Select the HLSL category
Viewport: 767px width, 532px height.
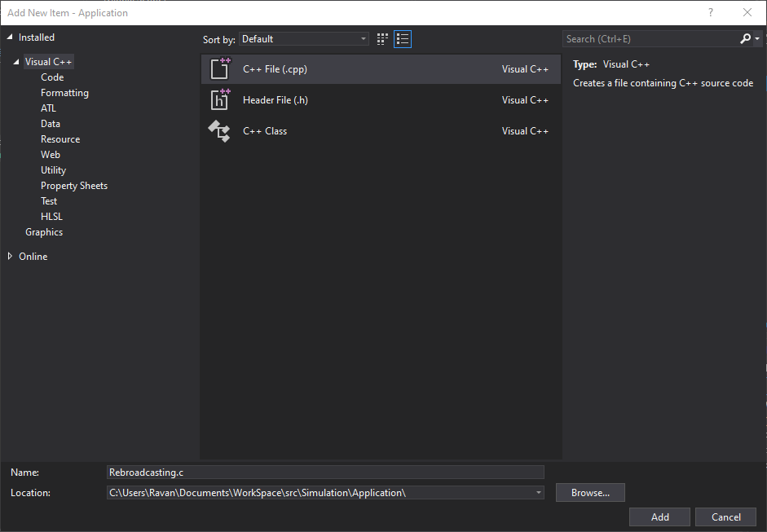(x=51, y=217)
